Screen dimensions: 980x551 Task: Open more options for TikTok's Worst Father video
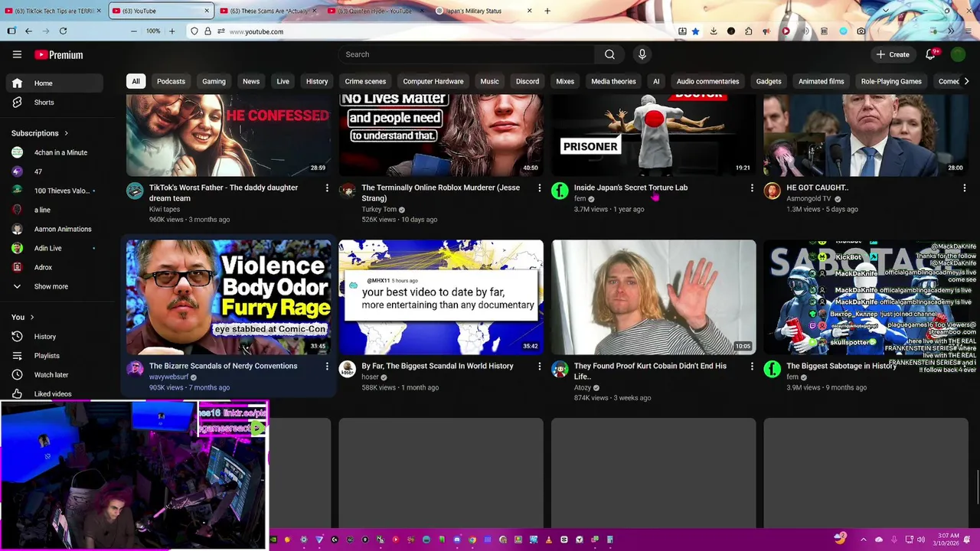pos(327,188)
